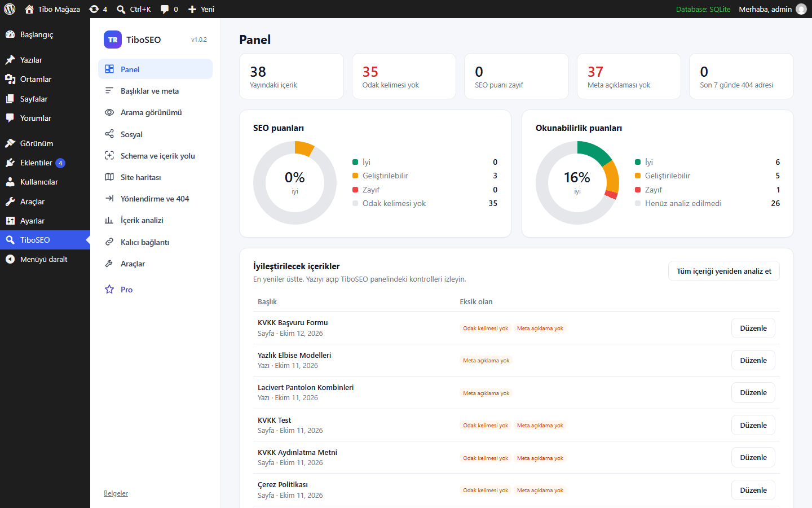Click the Meta açıklaması yok stat card
Image resolution: width=812 pixels, height=508 pixels.
(x=629, y=76)
